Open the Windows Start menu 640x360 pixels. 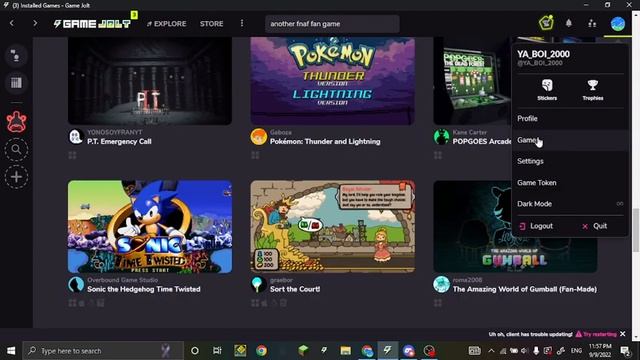[11, 351]
